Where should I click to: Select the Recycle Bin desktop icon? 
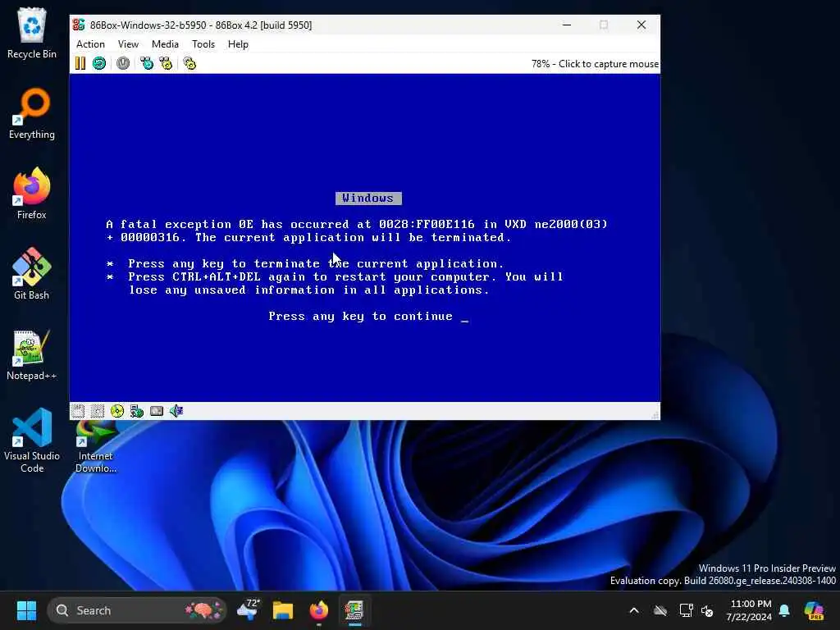click(x=32, y=33)
